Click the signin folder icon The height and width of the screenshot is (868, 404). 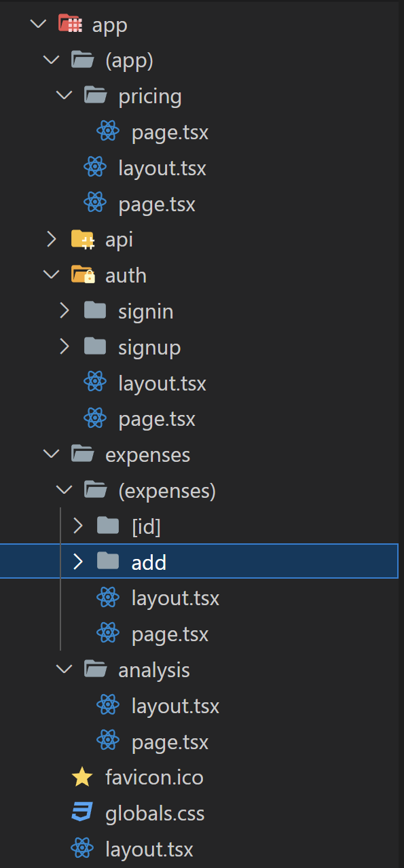(95, 311)
